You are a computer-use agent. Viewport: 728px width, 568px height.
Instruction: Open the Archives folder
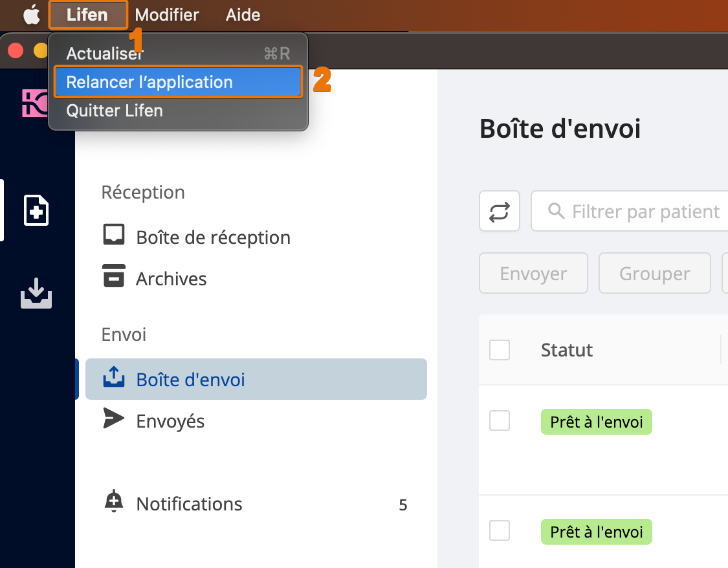click(171, 279)
